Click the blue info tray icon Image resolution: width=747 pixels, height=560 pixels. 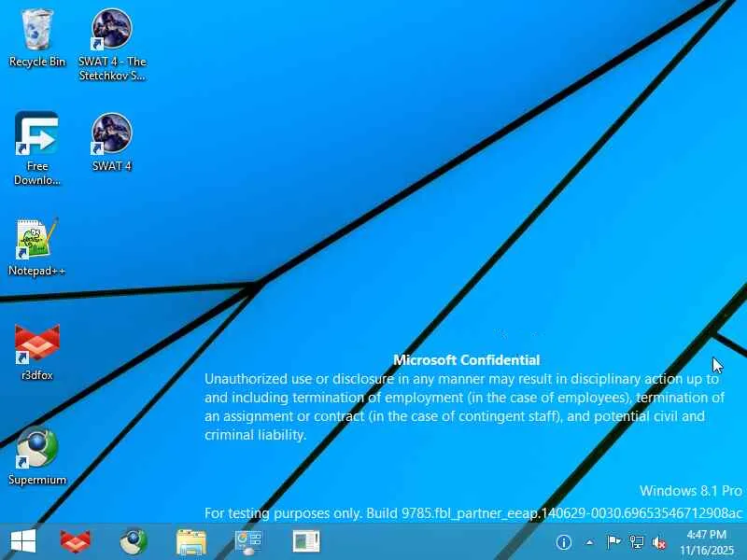[564, 542]
